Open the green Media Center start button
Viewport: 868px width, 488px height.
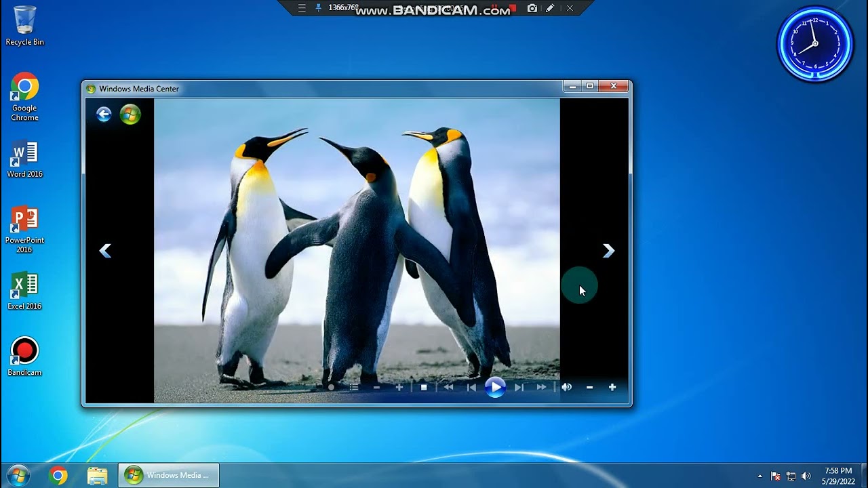click(130, 115)
